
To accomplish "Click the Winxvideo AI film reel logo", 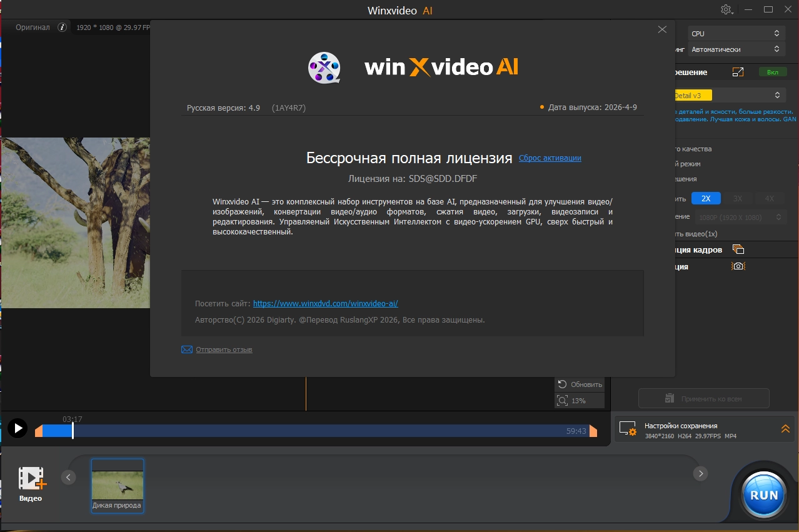I will (324, 68).
